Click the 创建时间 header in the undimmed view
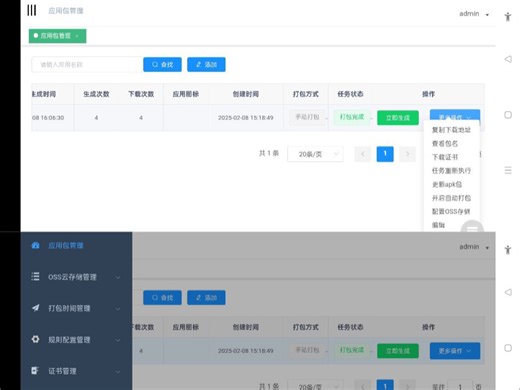This screenshot has width=520, height=390. pyautogui.click(x=246, y=94)
